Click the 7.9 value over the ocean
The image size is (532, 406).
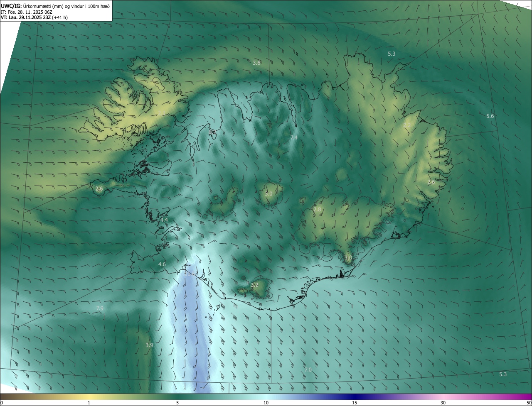coord(100,308)
